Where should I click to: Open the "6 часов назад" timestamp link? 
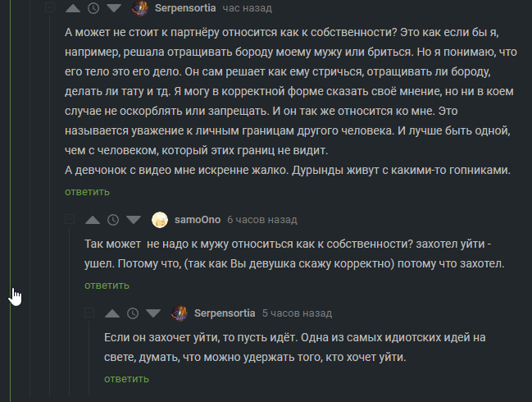[x=261, y=220]
